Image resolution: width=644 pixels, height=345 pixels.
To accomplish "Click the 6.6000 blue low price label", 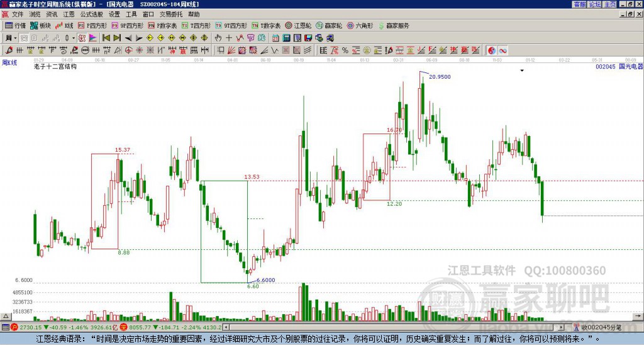I will (266, 280).
